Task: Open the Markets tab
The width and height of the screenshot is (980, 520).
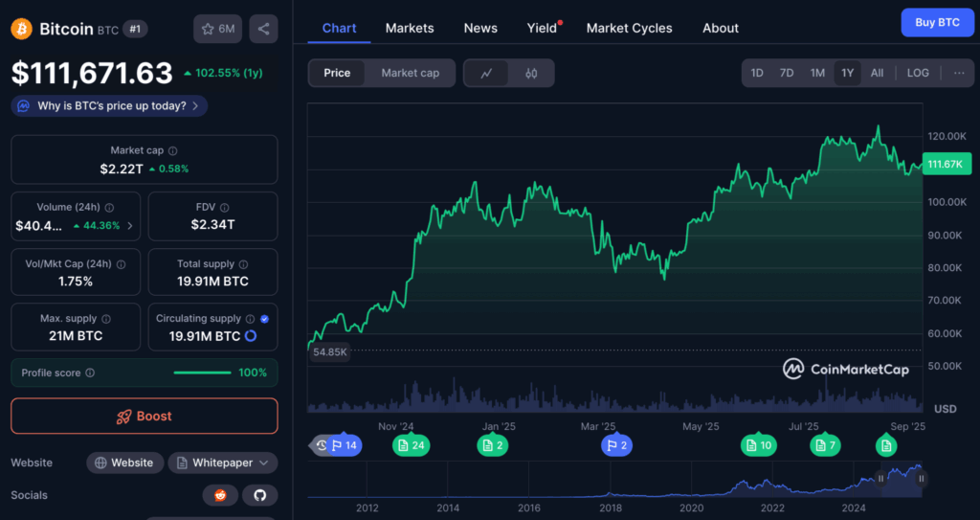Action: click(x=410, y=28)
